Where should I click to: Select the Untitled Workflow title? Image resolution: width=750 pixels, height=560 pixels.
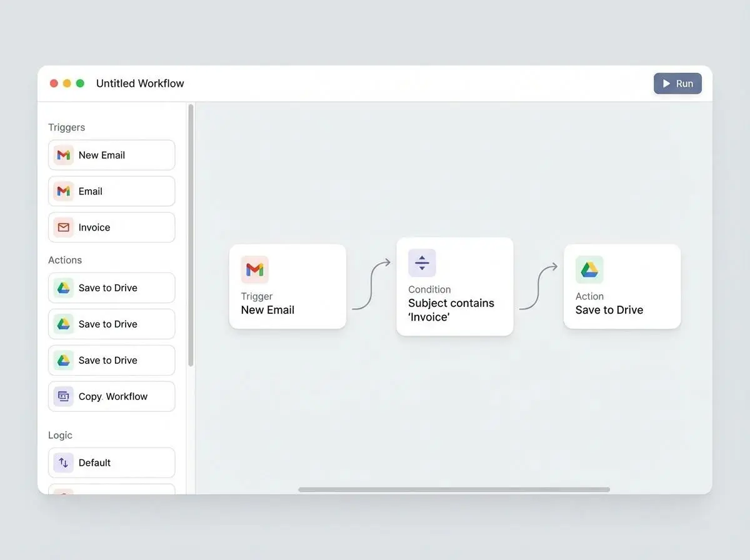tap(140, 84)
